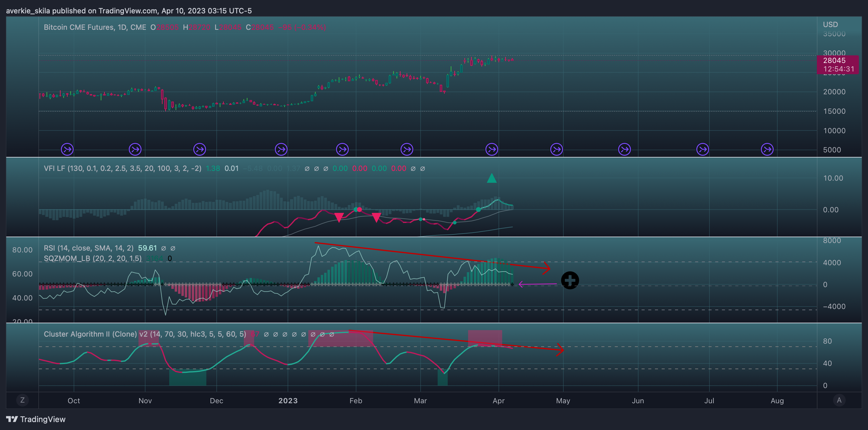Click the SQZMOM_LB indicator label

point(93,258)
